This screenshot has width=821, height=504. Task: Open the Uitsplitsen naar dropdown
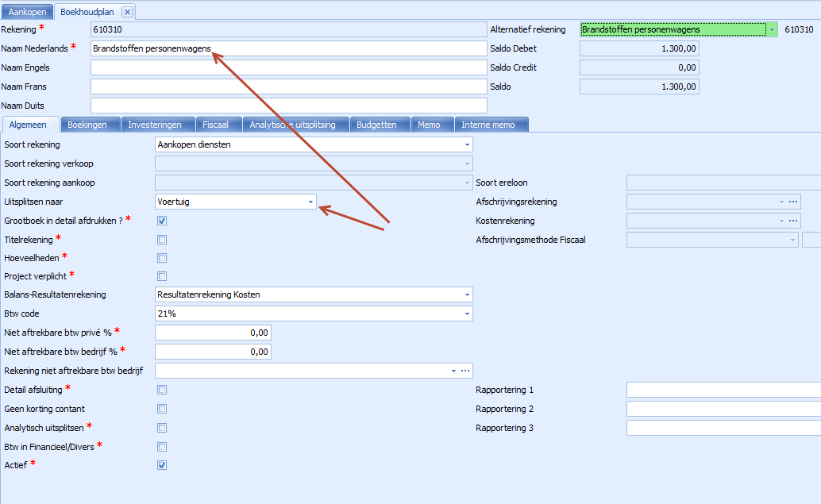310,202
